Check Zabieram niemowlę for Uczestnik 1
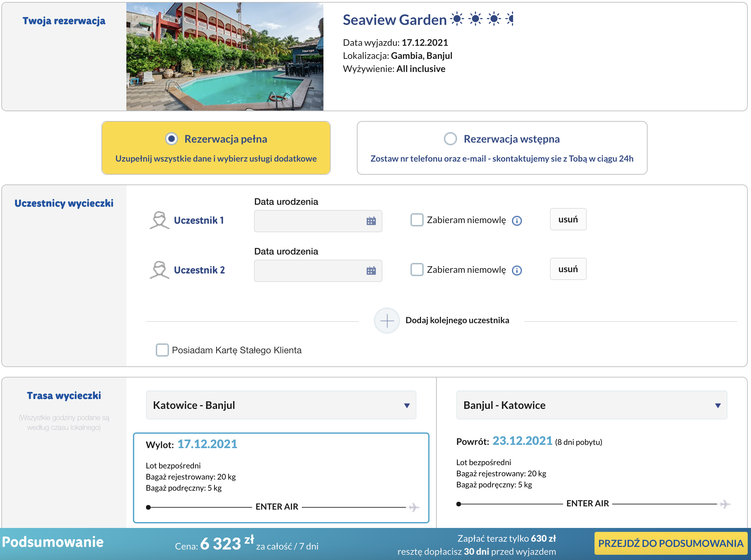This screenshot has width=751, height=560. pos(417,220)
